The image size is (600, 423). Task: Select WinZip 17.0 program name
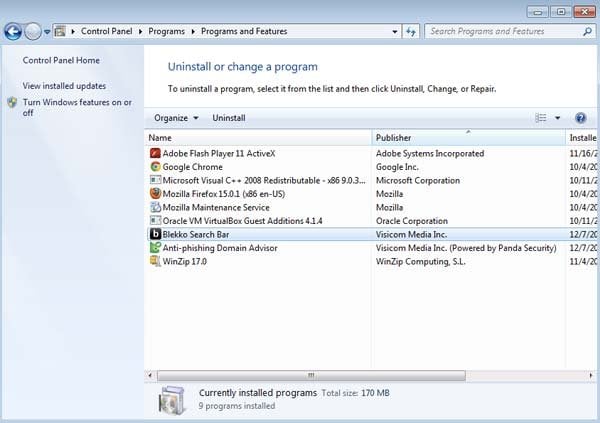pos(185,261)
